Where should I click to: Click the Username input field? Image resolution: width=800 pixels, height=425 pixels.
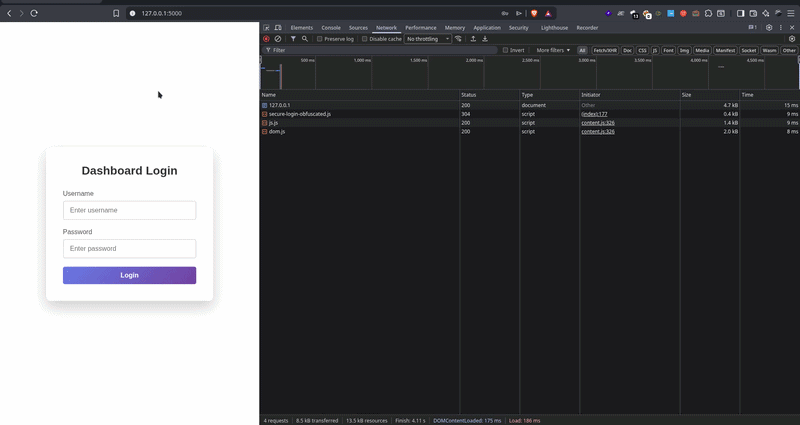130,210
